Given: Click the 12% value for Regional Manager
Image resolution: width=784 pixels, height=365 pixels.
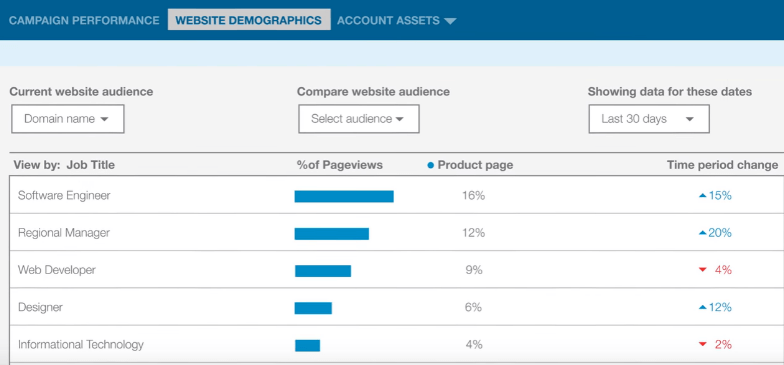Looking at the screenshot, I should 474,233.
